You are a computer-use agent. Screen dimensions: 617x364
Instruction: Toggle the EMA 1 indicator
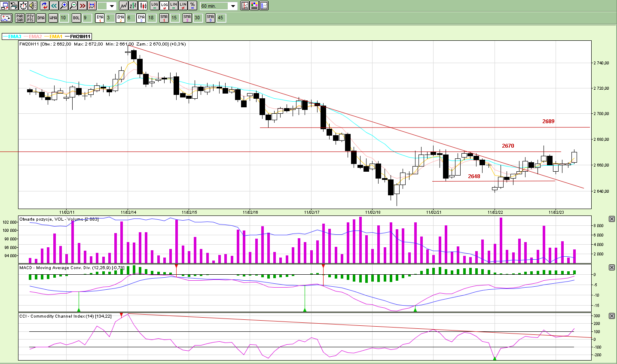100,18
